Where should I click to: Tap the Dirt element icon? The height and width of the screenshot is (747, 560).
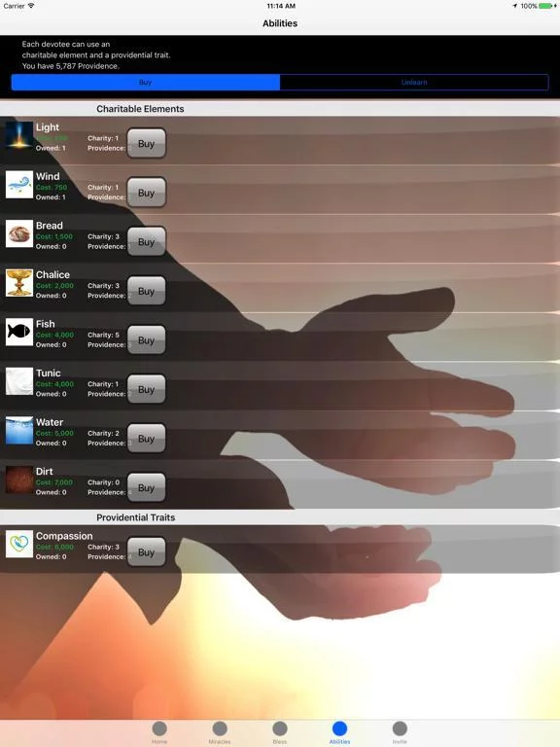coord(19,480)
